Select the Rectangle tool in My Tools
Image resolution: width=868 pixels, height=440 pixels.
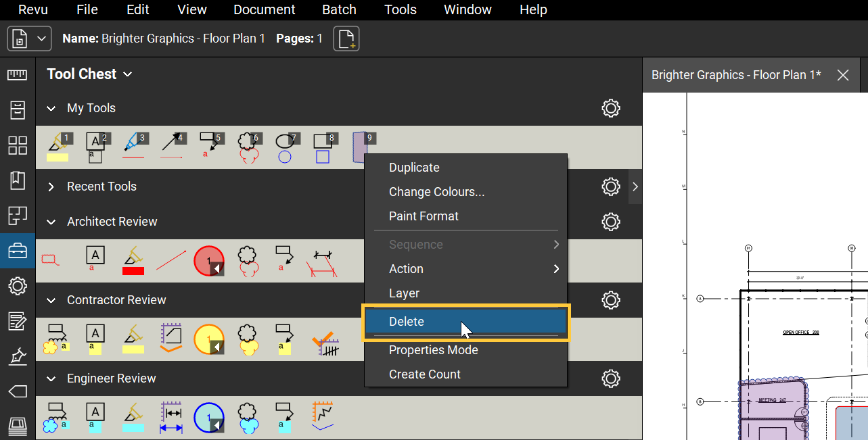[323, 143]
